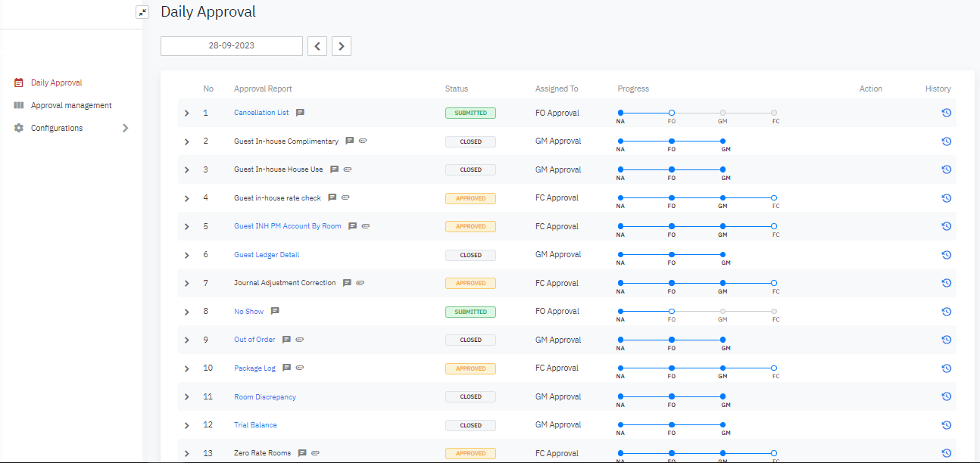The height and width of the screenshot is (463, 980).
Task: Open history for Journal Adjustment Correction
Action: 946,283
